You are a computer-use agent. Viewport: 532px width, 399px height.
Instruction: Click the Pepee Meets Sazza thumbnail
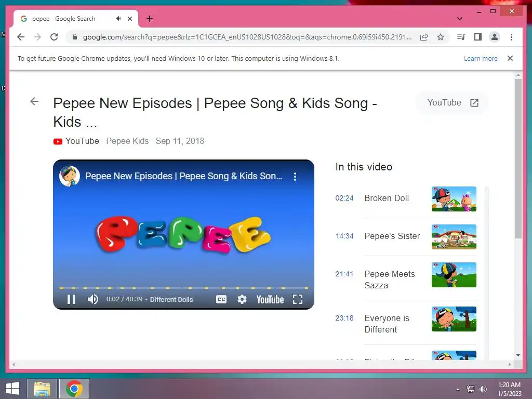pos(454,275)
